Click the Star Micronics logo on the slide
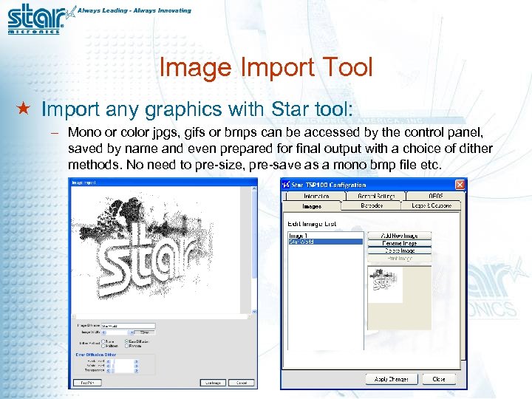The height and width of the screenshot is (399, 532). [41, 18]
